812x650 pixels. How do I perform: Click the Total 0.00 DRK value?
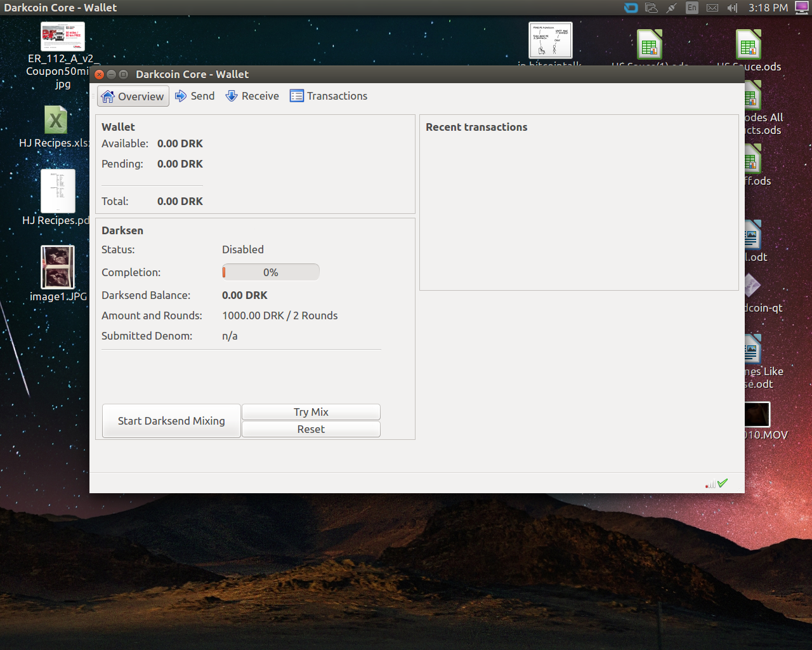tap(180, 201)
